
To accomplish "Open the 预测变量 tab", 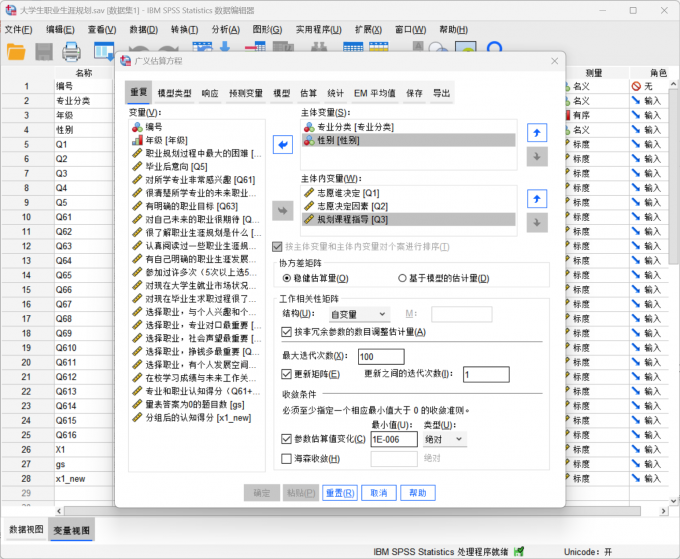I will 246,93.
